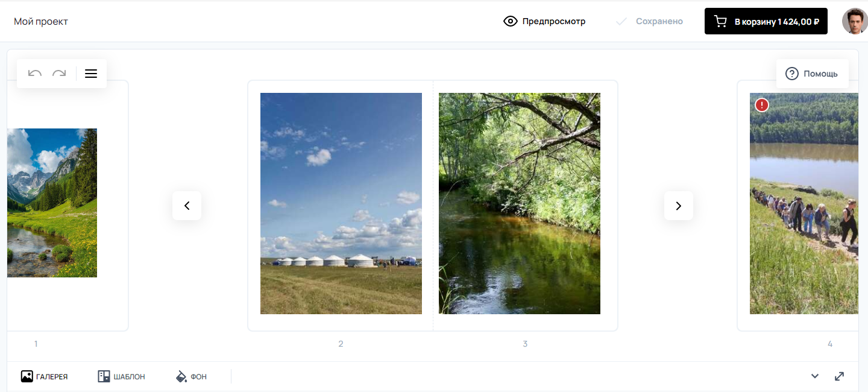Click the shopping cart icon
This screenshot has height=392, width=868.
point(720,22)
